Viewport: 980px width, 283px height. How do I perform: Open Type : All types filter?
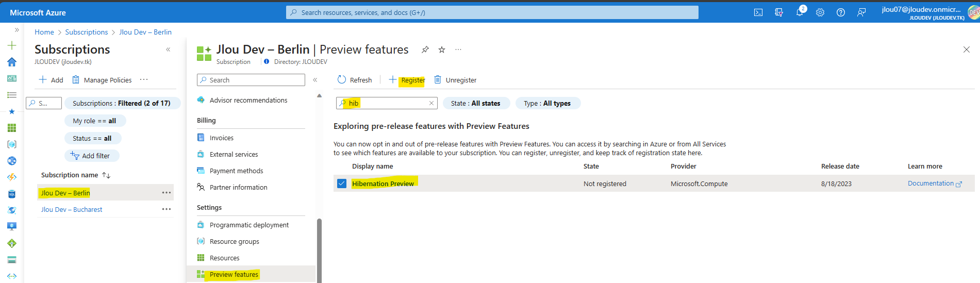tap(547, 103)
